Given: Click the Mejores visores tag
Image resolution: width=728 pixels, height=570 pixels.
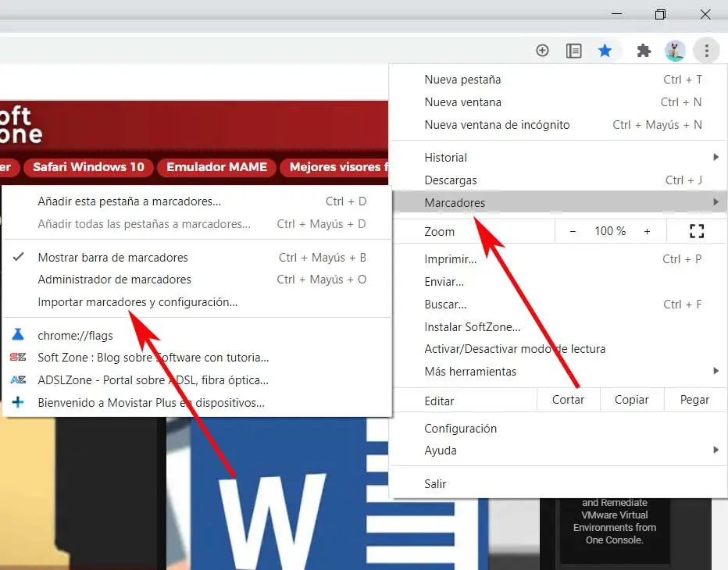Looking at the screenshot, I should (334, 167).
